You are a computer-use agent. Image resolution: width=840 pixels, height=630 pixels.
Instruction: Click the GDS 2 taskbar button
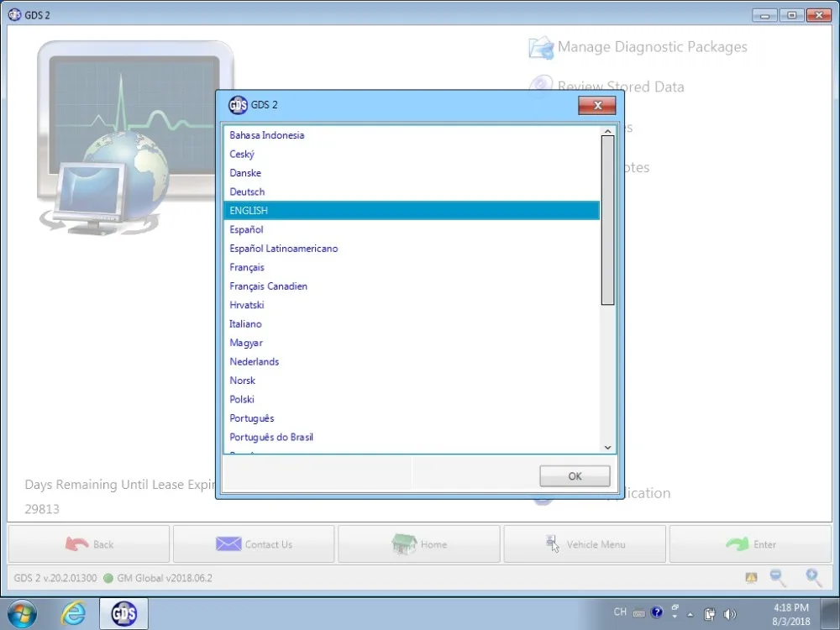click(123, 614)
